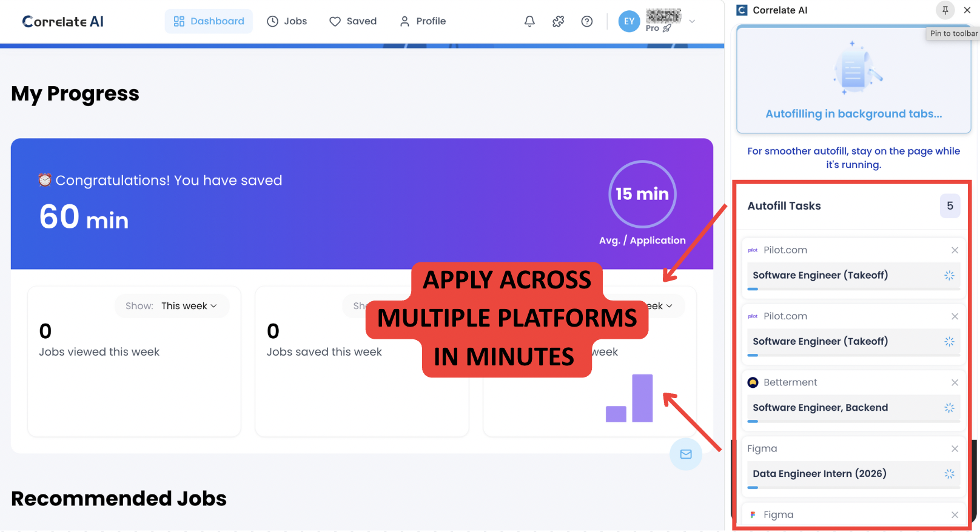Click the Autofill Tasks count badge
The width and height of the screenshot is (980, 532).
tap(950, 206)
